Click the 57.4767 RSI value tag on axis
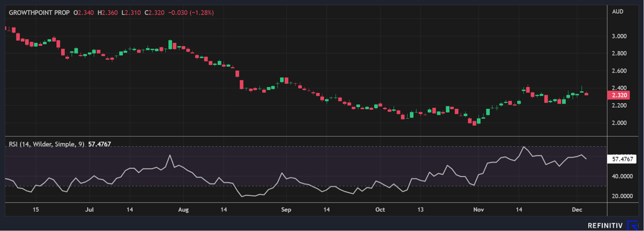This screenshot has width=644, height=231. pos(623,159)
